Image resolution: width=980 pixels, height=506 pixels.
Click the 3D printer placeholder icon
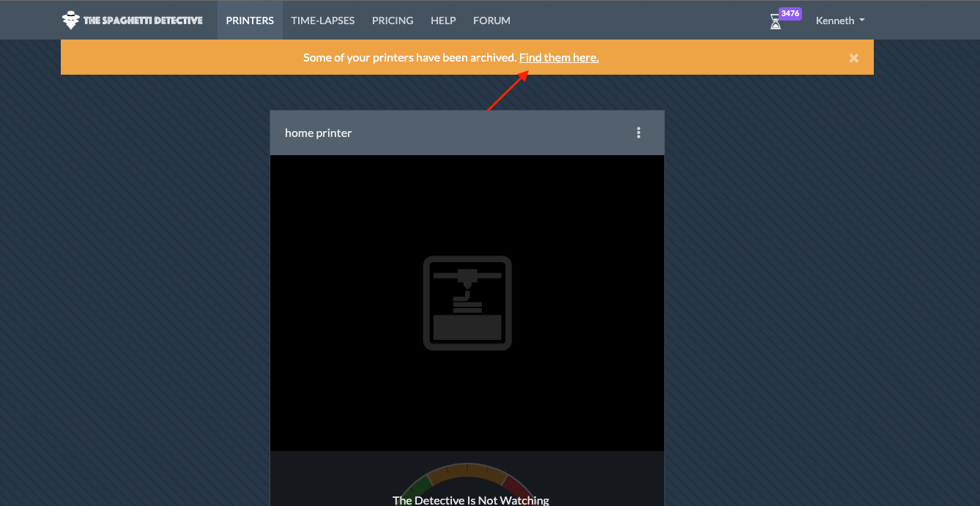tap(467, 303)
